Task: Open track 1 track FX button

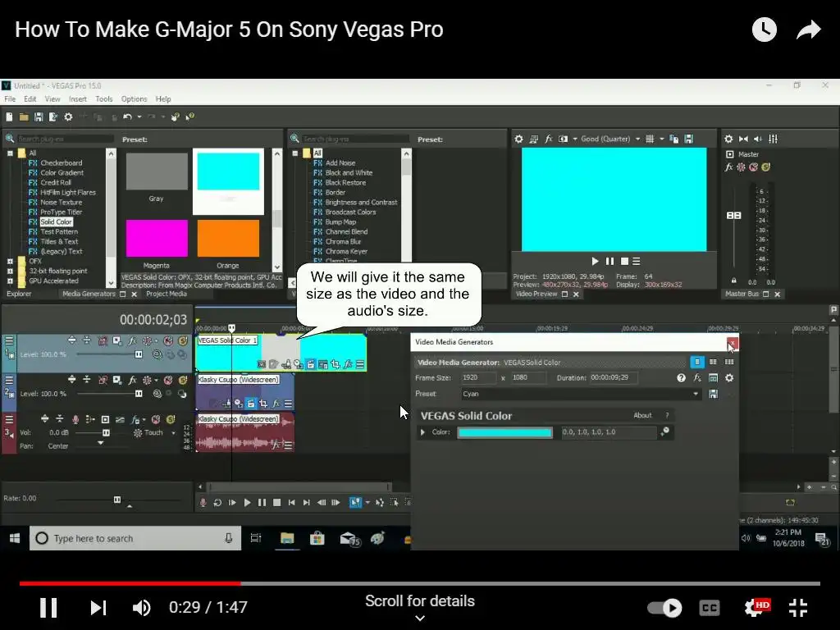Action: pos(132,340)
